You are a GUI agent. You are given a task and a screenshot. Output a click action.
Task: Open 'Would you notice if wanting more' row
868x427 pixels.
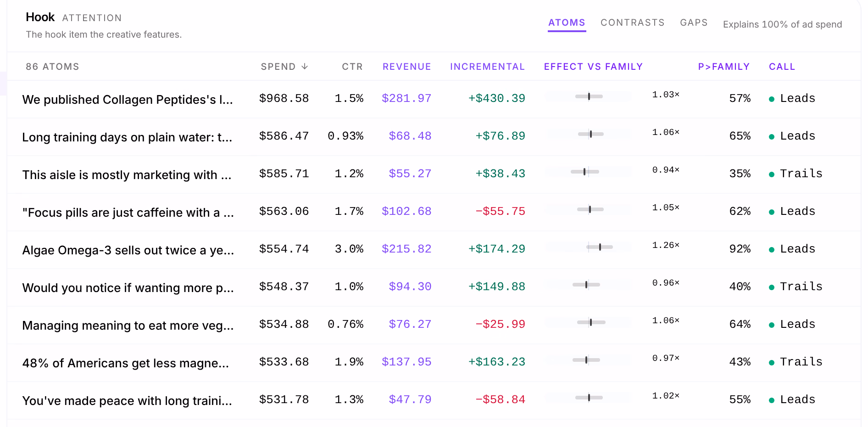(434, 287)
